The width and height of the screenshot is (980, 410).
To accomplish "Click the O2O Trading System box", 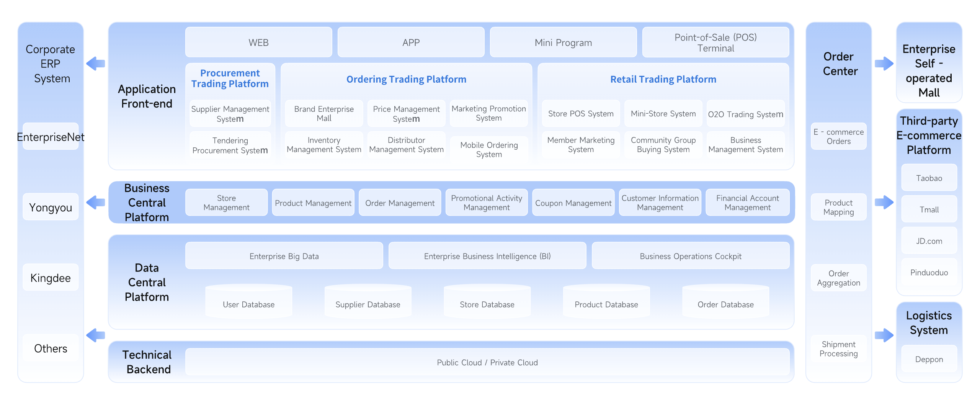I will (x=745, y=114).
